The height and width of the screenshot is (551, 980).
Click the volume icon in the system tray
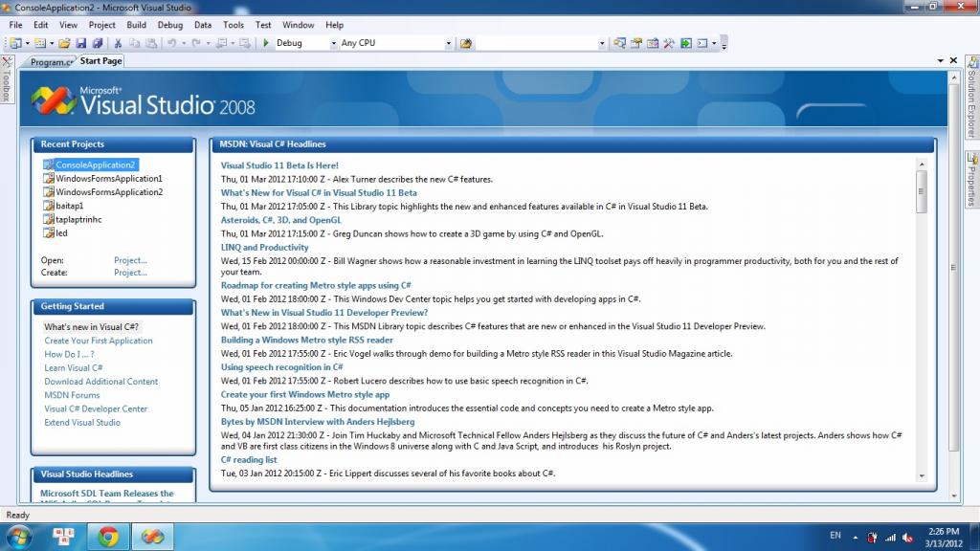coord(908,538)
